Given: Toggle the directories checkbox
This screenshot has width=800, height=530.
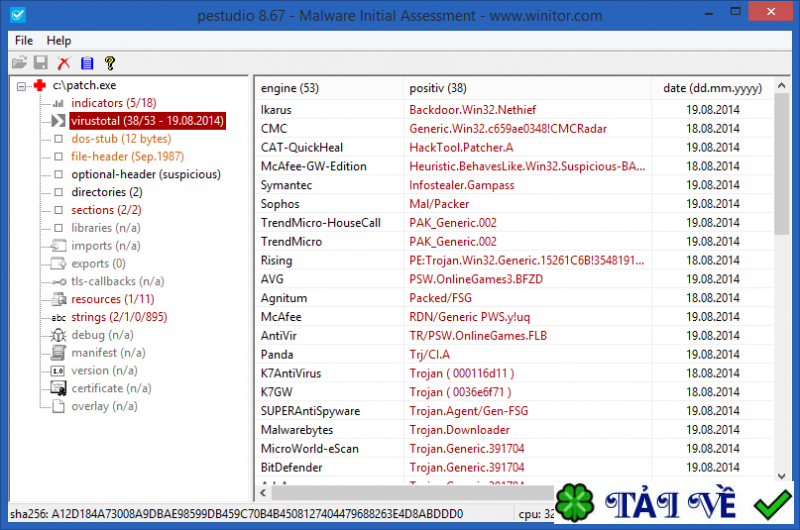Looking at the screenshot, I should 59,192.
